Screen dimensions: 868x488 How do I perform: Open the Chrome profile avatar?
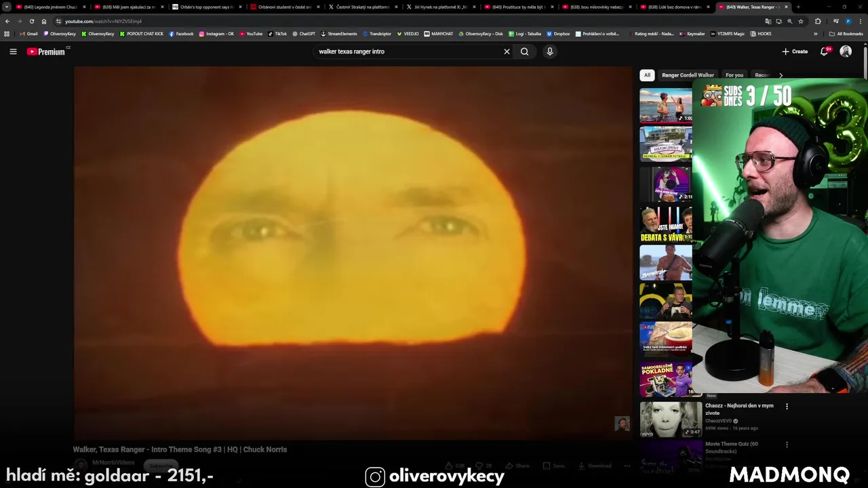pyautogui.click(x=848, y=21)
